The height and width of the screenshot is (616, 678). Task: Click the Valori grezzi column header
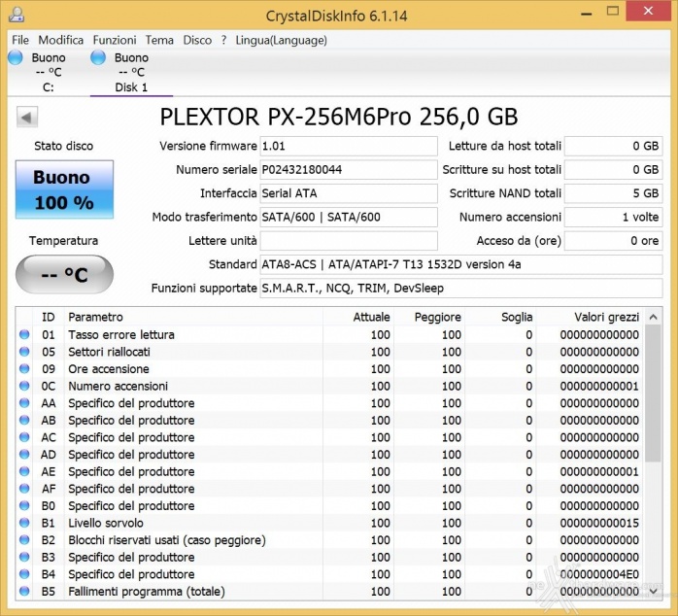[x=590, y=317]
